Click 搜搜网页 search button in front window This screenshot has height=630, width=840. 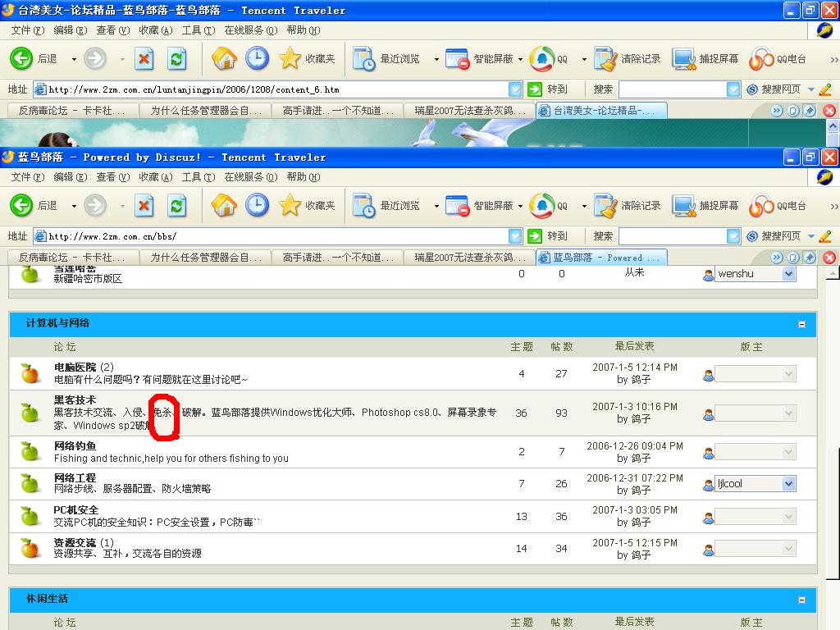(774, 236)
